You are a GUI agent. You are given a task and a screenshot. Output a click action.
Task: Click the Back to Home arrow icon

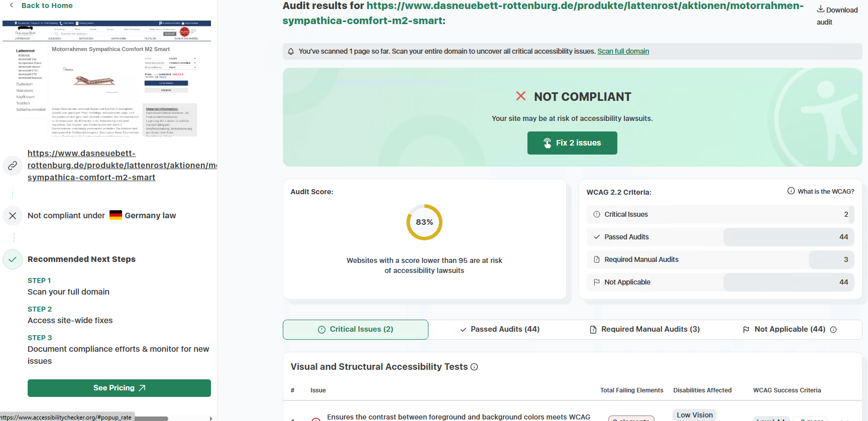coord(12,6)
